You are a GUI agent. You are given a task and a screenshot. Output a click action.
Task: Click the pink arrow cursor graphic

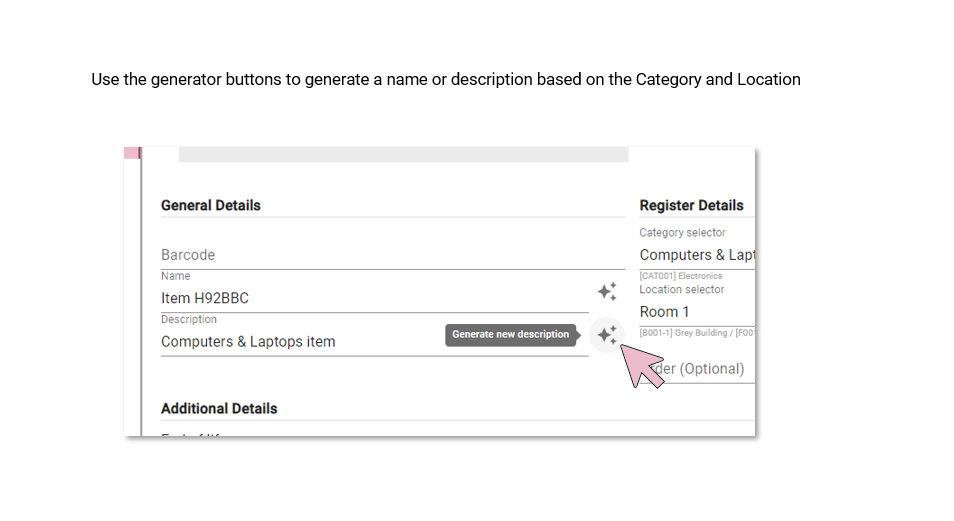[x=641, y=365]
